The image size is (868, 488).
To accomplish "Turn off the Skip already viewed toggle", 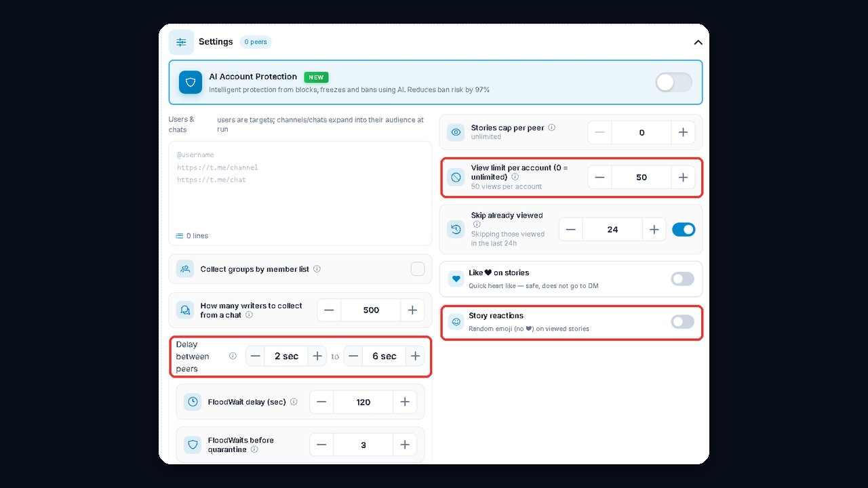I will pyautogui.click(x=684, y=230).
